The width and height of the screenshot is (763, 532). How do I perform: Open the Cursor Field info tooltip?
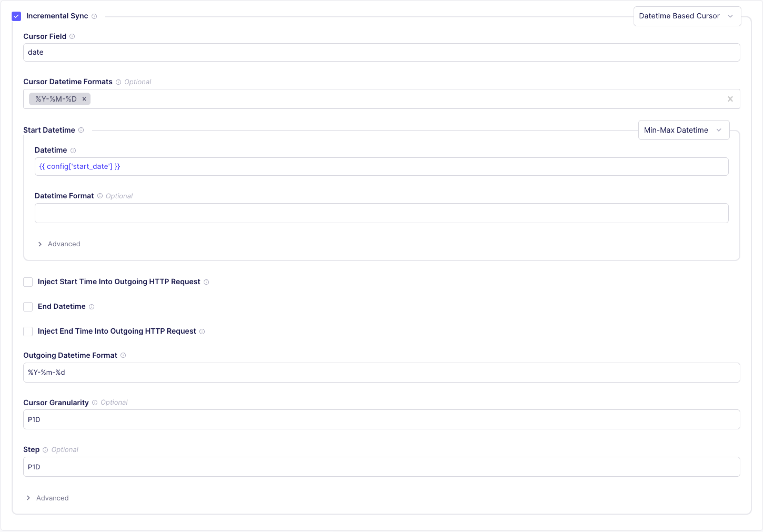[72, 37]
